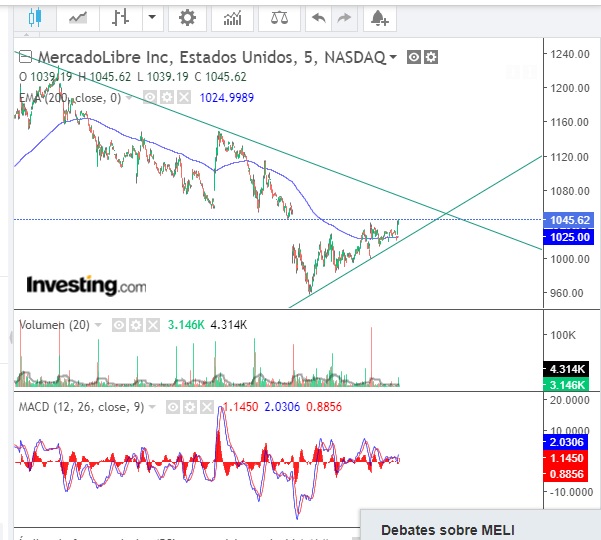This screenshot has width=601, height=540.
Task: Click the 1240.00 price axis label
Action: coord(570,54)
